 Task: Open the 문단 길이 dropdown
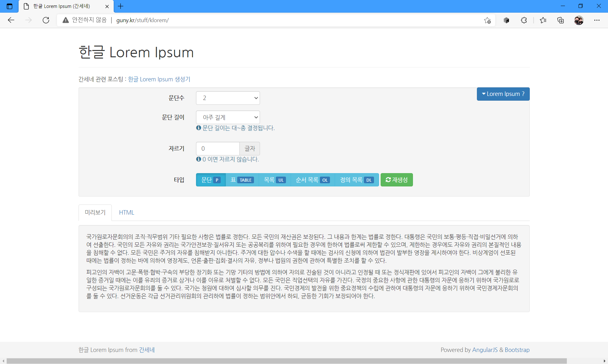coord(228,117)
